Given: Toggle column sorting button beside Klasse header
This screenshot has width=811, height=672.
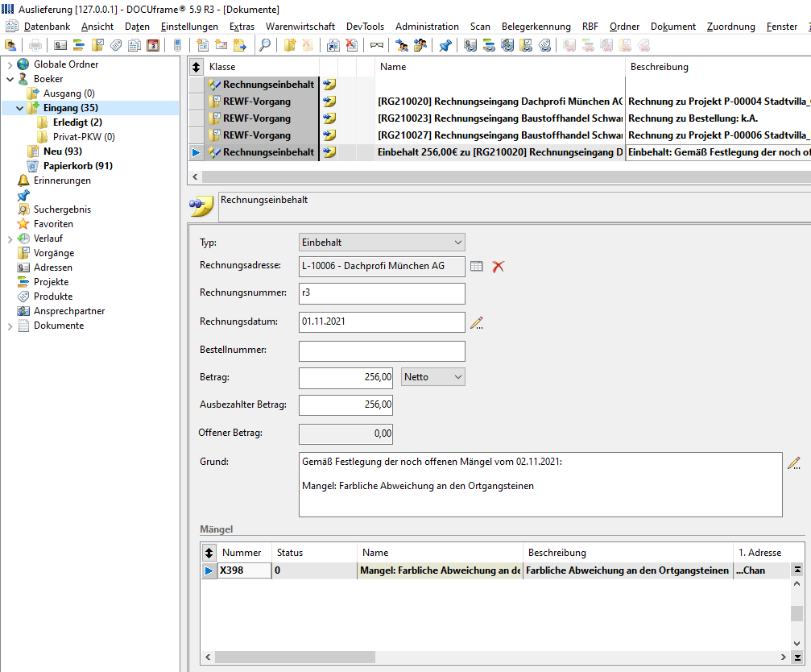Looking at the screenshot, I should click(x=196, y=67).
